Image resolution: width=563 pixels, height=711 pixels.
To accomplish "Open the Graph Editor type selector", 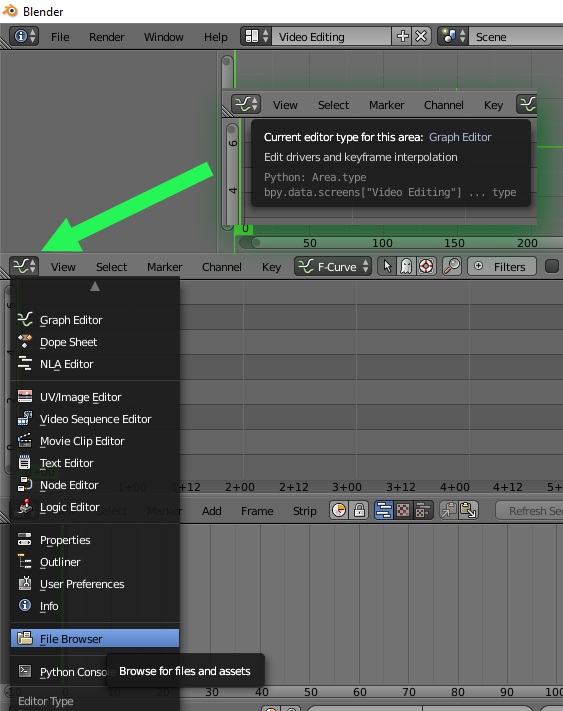I will click(24, 266).
